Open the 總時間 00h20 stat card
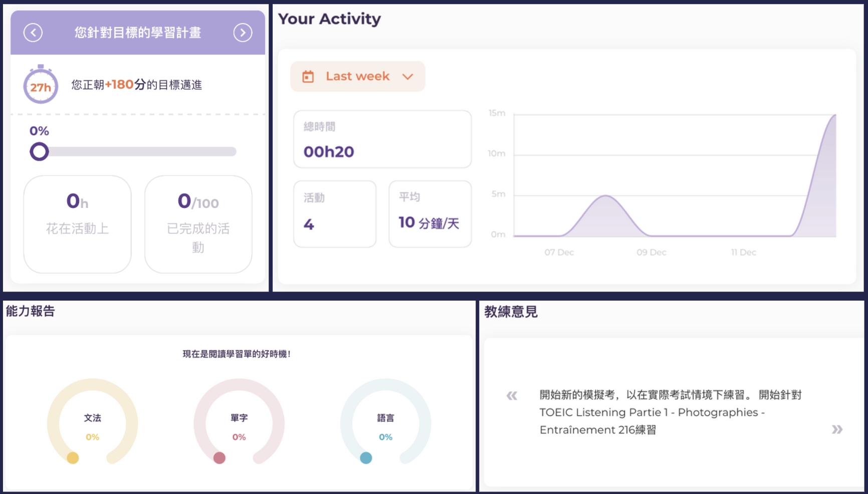 coord(382,139)
